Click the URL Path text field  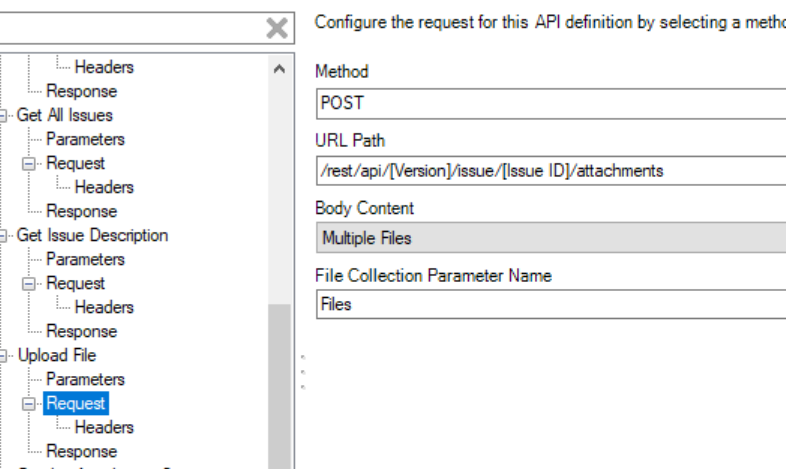point(550,171)
